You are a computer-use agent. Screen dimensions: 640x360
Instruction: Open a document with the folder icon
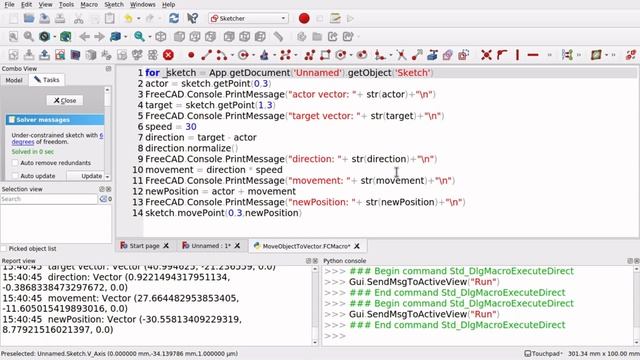[29, 18]
